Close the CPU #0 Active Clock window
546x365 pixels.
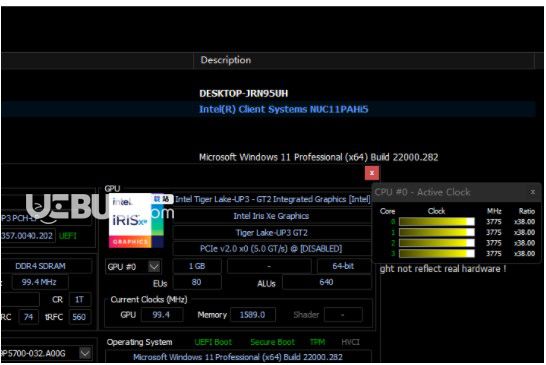pyautogui.click(x=532, y=192)
